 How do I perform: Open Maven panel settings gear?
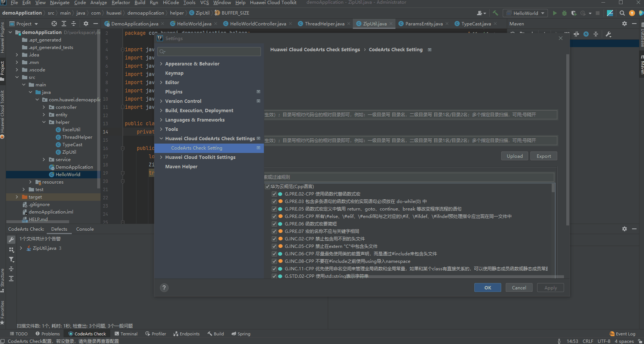624,23
